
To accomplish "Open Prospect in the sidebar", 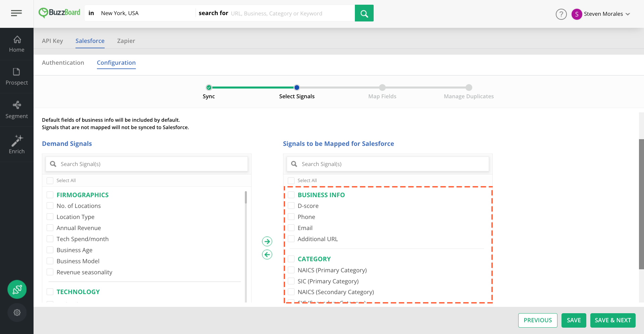I will (x=17, y=77).
